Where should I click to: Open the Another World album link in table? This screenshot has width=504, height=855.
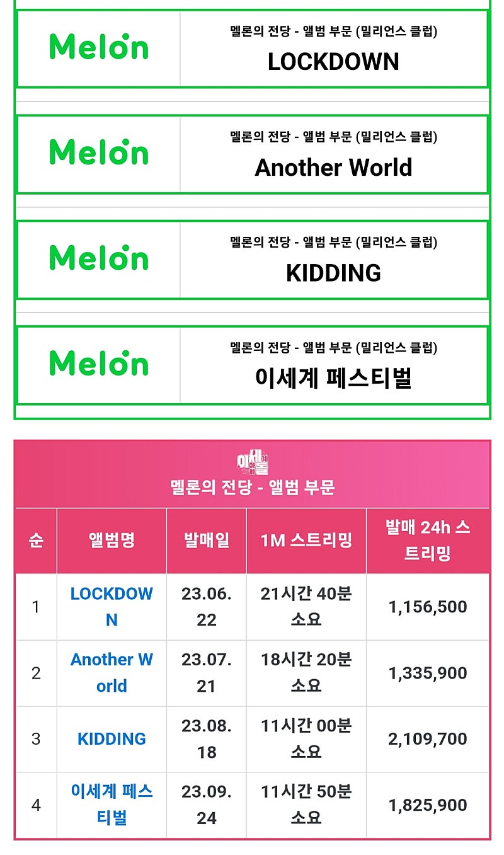coord(112,673)
